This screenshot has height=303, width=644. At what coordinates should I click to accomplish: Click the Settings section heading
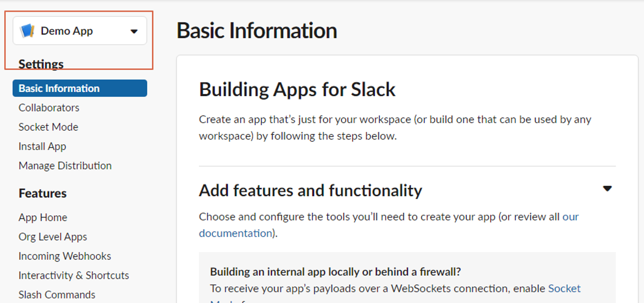pyautogui.click(x=41, y=64)
